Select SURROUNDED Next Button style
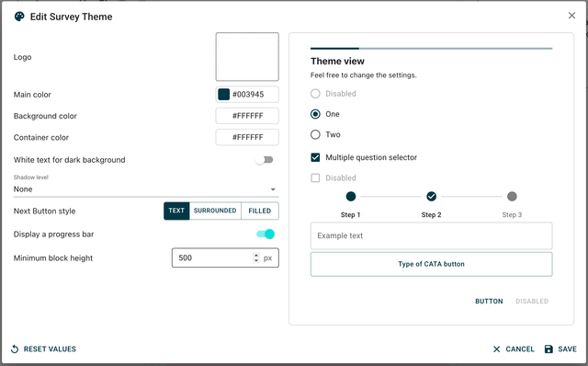 215,211
